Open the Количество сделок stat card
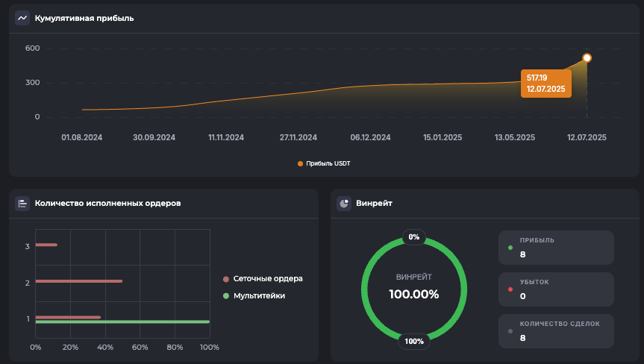This screenshot has width=644, height=364. 556,331
